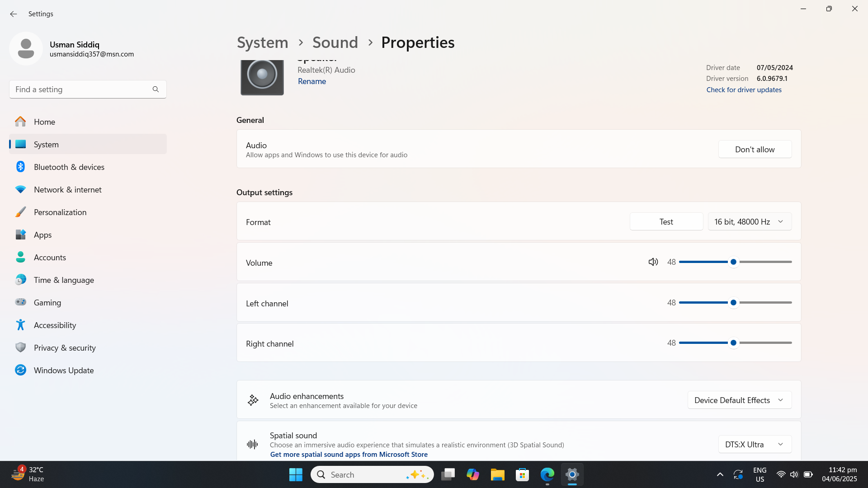Adjust the Left channel slider
The image size is (868, 488).
pyautogui.click(x=733, y=303)
